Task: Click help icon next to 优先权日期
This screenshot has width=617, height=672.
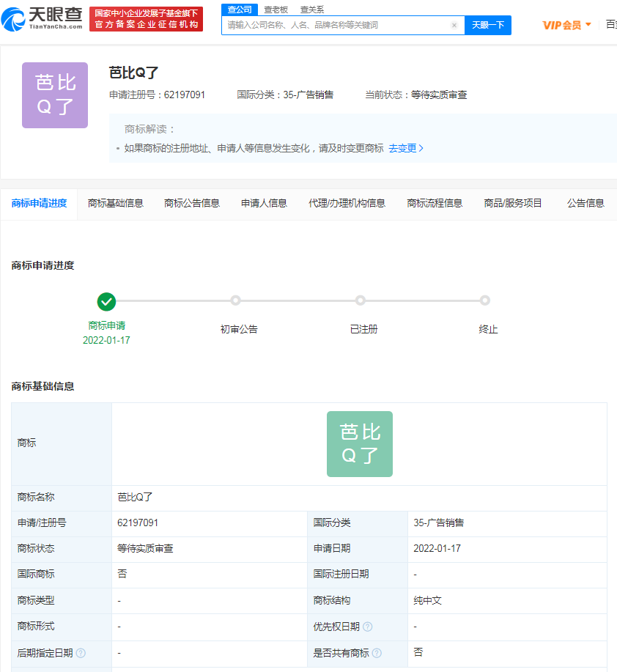Action: (x=367, y=627)
